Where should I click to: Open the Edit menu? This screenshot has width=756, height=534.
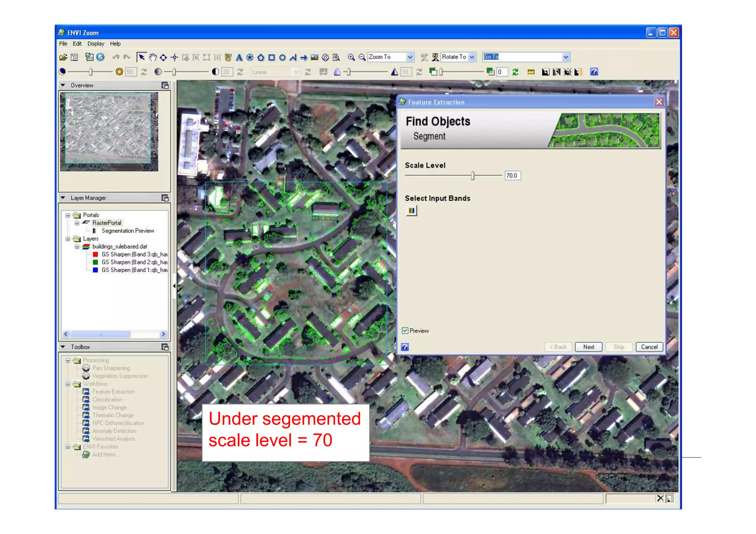(x=77, y=44)
